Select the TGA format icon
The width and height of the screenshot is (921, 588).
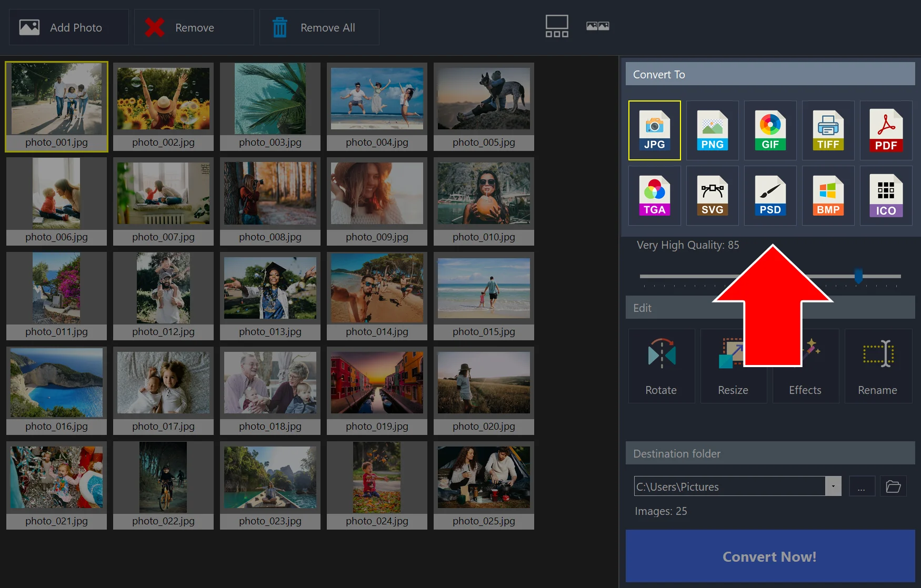[654, 196]
